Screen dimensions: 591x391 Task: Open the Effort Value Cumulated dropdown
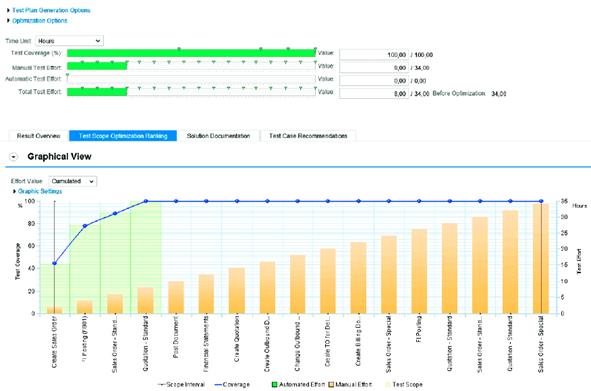[73, 181]
